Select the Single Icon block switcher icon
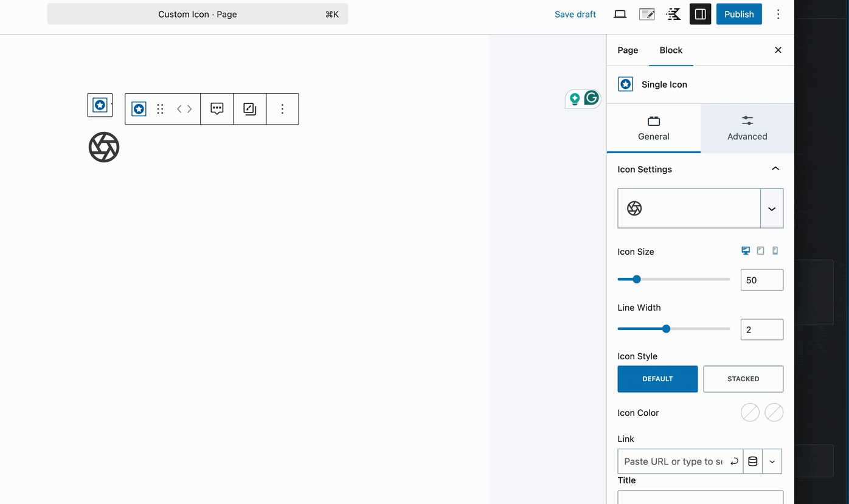 pos(139,109)
